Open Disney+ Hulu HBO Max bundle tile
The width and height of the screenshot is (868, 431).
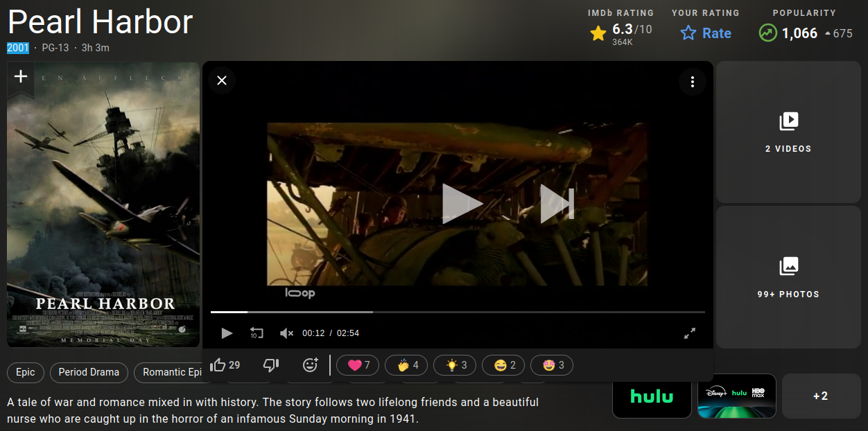click(736, 396)
